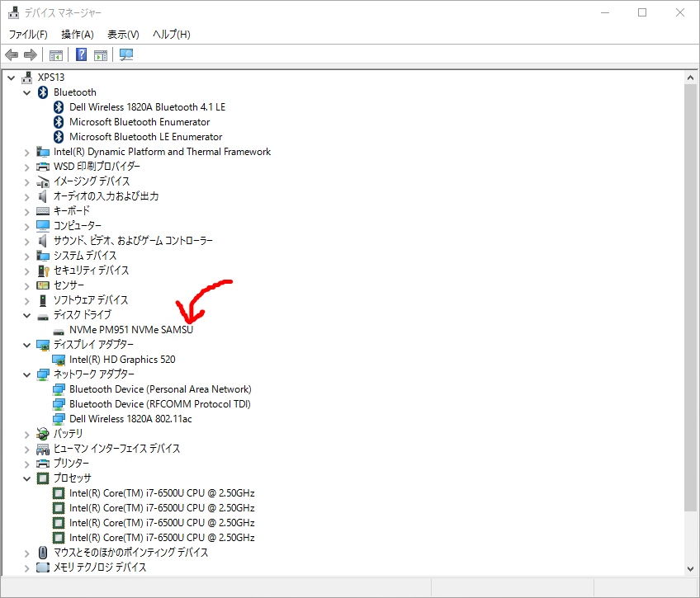Collapse the ディスプレイ アダプター category
Viewport: 700px width, 598px height.
point(26,345)
